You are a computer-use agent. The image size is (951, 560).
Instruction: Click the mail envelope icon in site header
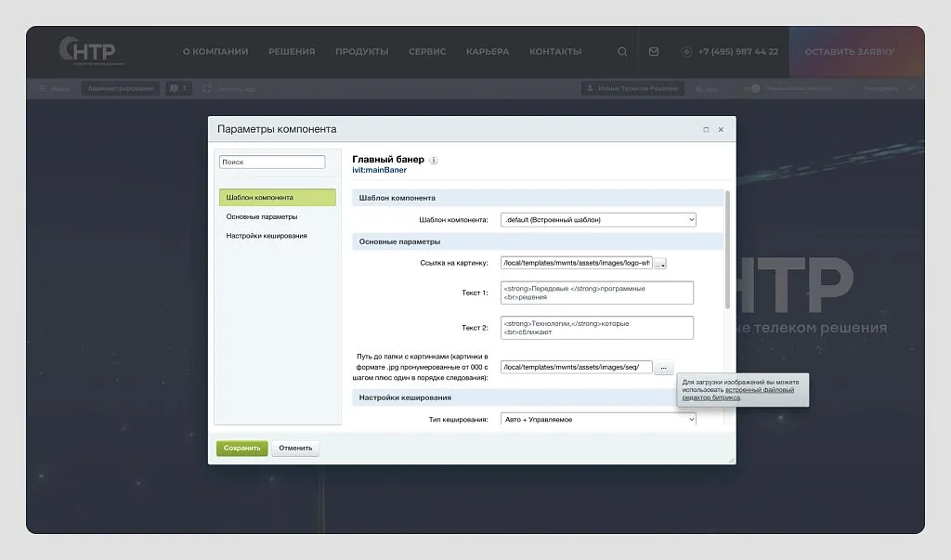tap(654, 52)
